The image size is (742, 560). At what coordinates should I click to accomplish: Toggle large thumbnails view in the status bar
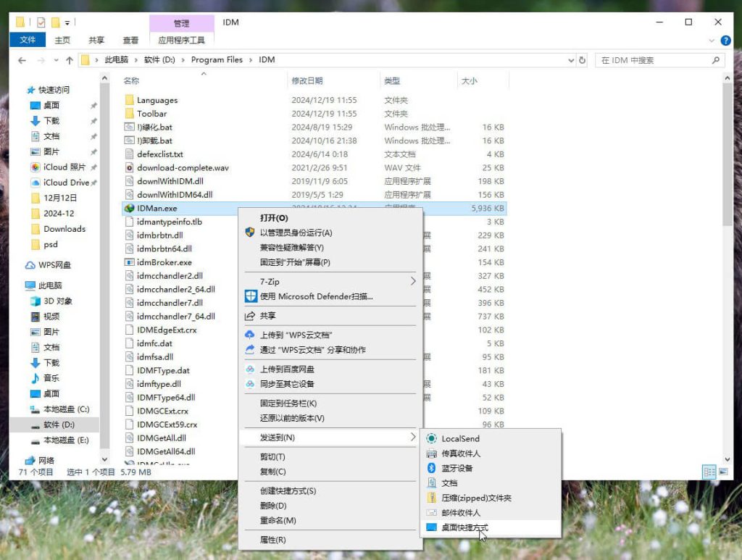(x=723, y=471)
